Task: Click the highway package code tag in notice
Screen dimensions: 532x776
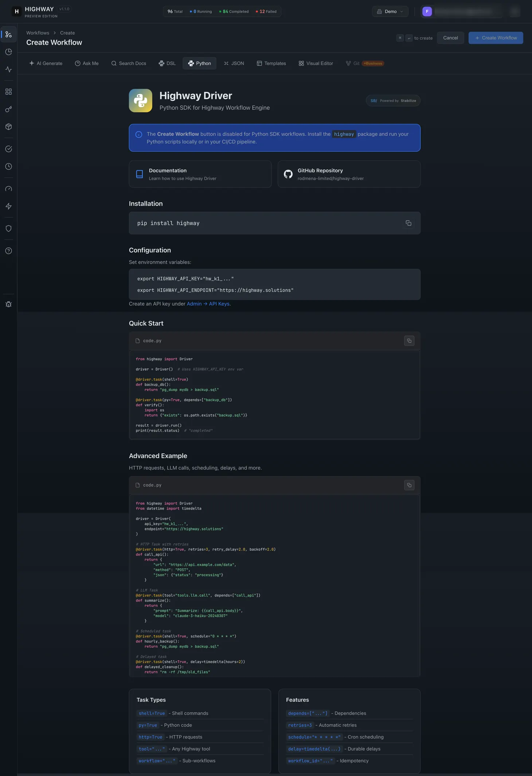Action: tap(344, 134)
